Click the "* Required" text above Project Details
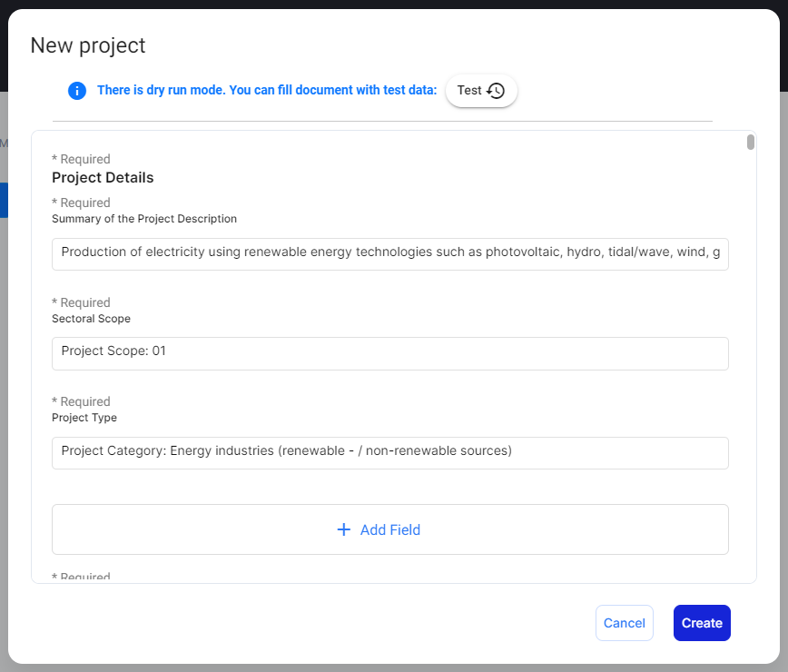Viewport: 788px width, 672px height. point(81,160)
